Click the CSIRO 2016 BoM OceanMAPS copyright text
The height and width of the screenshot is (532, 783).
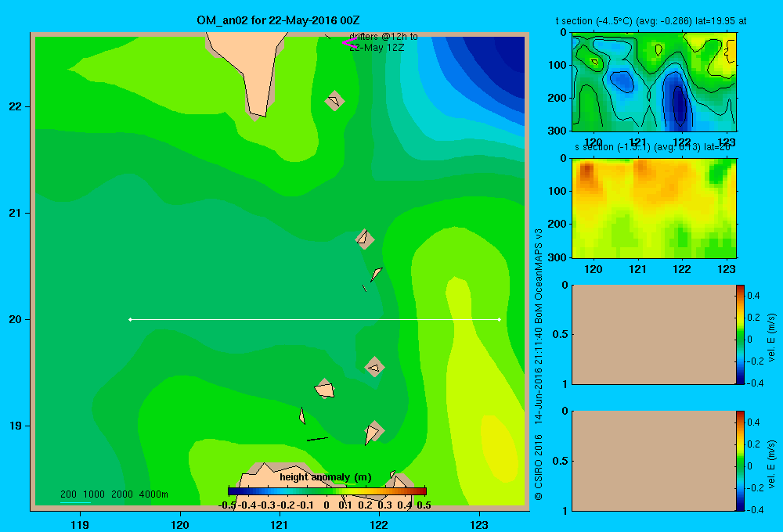click(539, 365)
